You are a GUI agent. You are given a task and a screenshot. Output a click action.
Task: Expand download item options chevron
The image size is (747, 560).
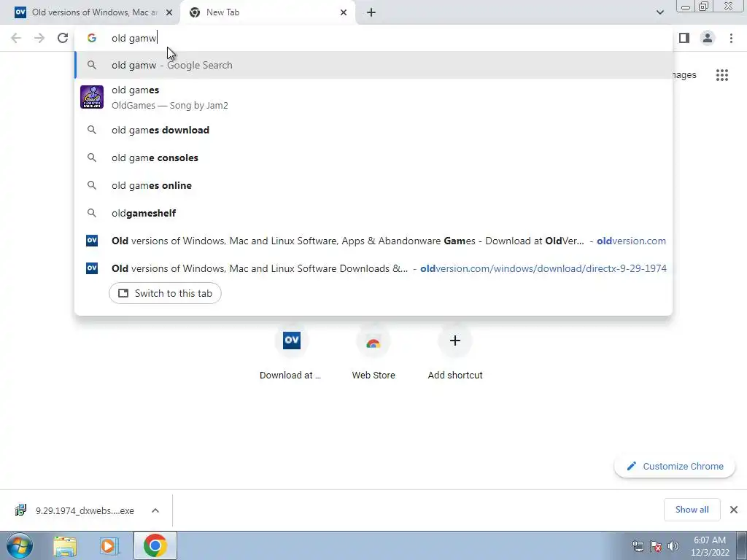click(x=155, y=510)
